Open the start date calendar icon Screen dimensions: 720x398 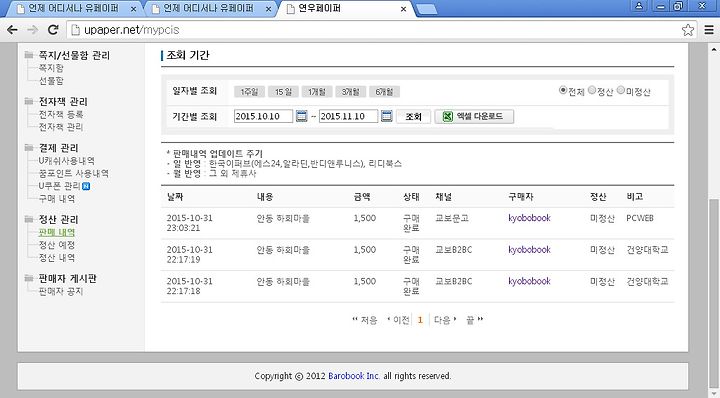coord(301,116)
